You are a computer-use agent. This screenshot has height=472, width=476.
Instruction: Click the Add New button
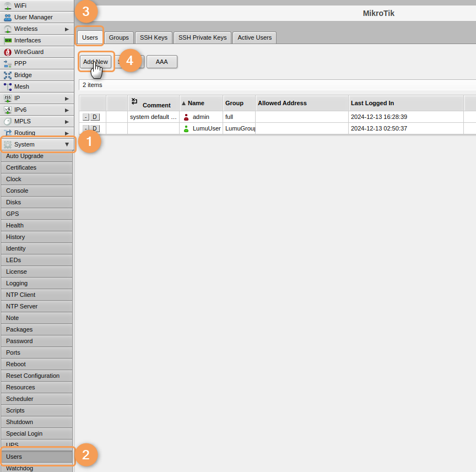[95, 62]
